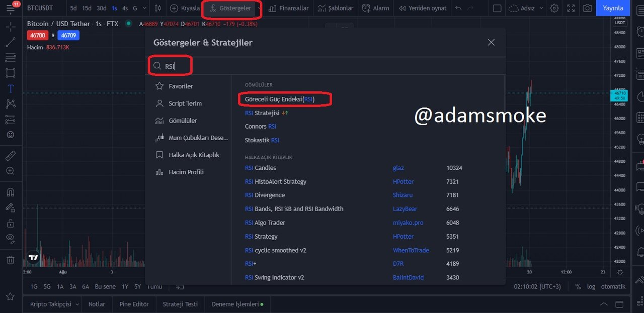Viewport: 644px width, 313px height.
Task: Open the USDT currency selector
Action: click(619, 23)
